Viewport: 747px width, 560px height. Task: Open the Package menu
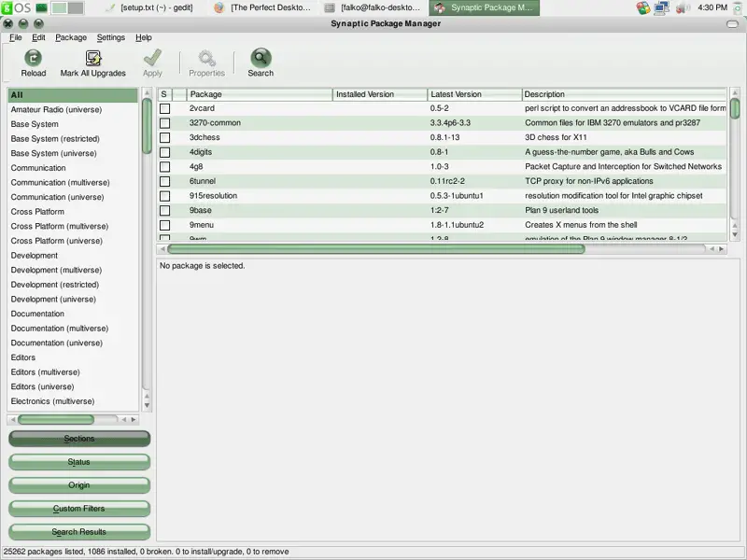pos(71,37)
